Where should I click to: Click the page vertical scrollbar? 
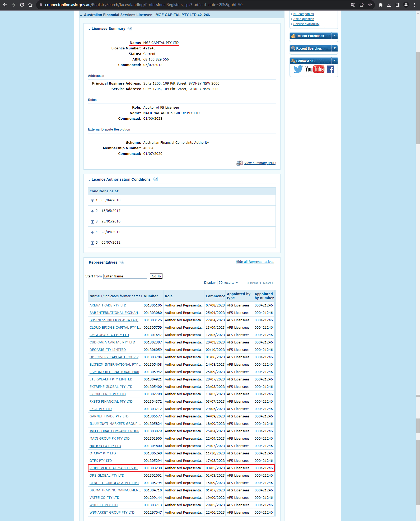[418, 98]
